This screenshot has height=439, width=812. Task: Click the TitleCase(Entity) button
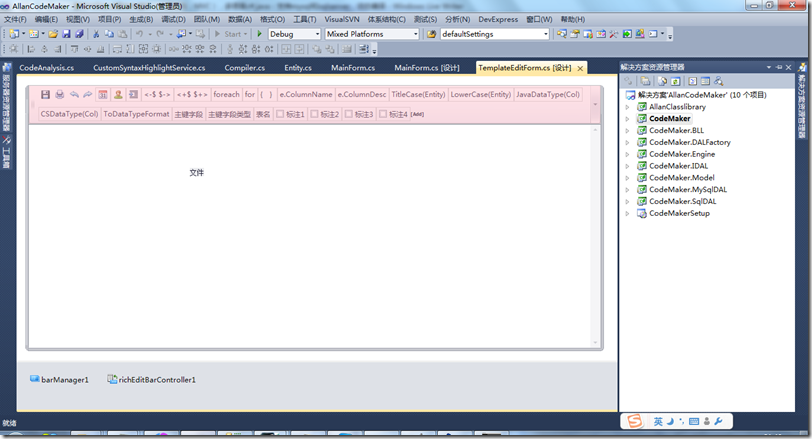pyautogui.click(x=418, y=94)
